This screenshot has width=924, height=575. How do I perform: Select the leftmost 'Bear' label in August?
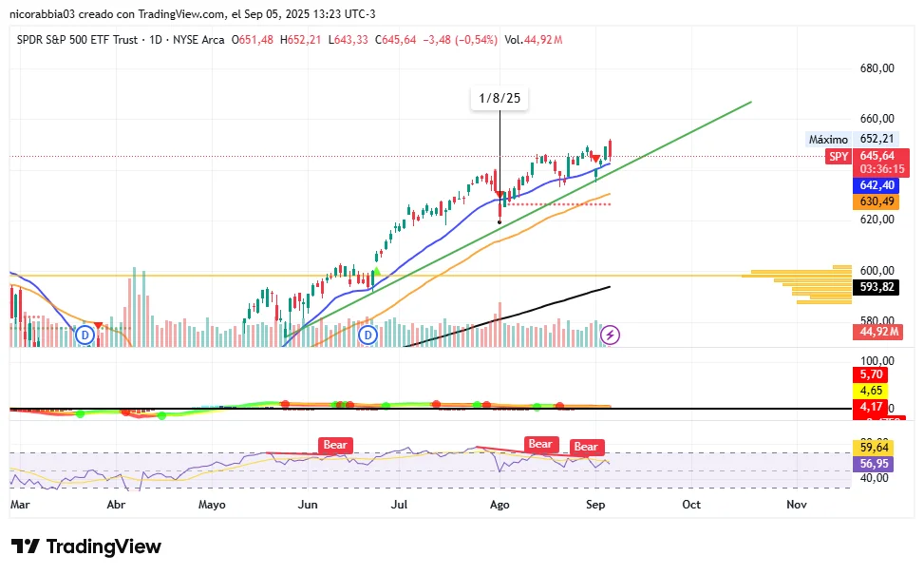540,444
